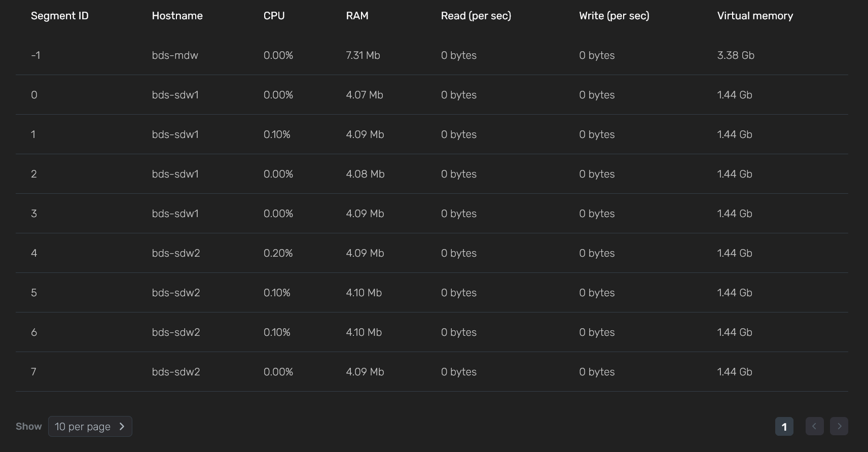Click the hostname 'bds-sdw1' in segment 1
Viewport: 868px width, 452px height.
175,134
